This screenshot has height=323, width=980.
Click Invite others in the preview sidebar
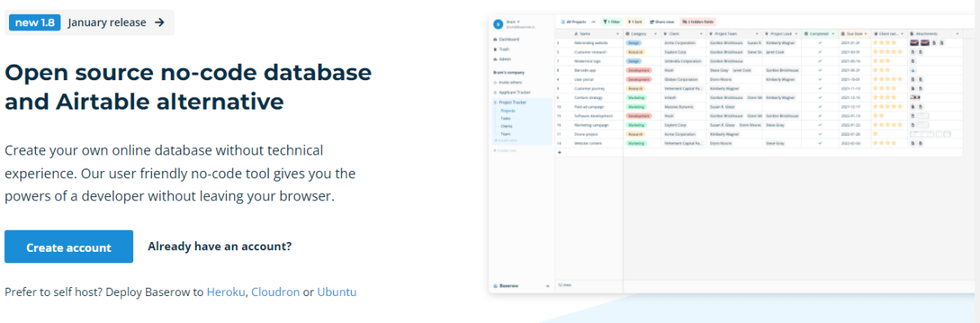[508, 83]
